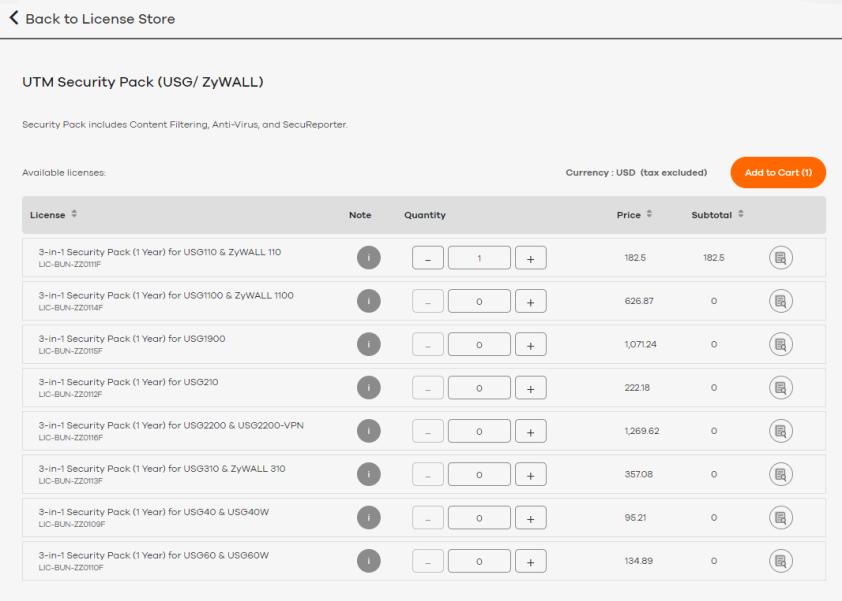The image size is (842, 601).
Task: Click price 1,071.24 in the table
Action: click(x=640, y=344)
